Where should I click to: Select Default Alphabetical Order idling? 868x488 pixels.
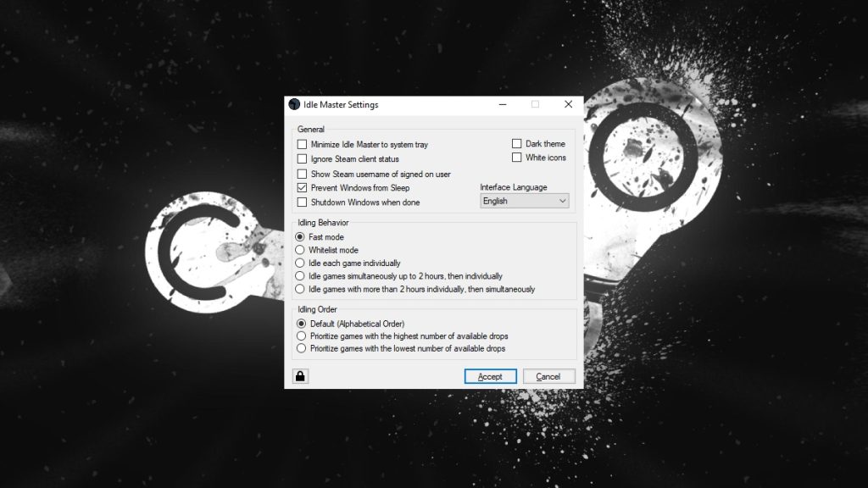tap(302, 324)
